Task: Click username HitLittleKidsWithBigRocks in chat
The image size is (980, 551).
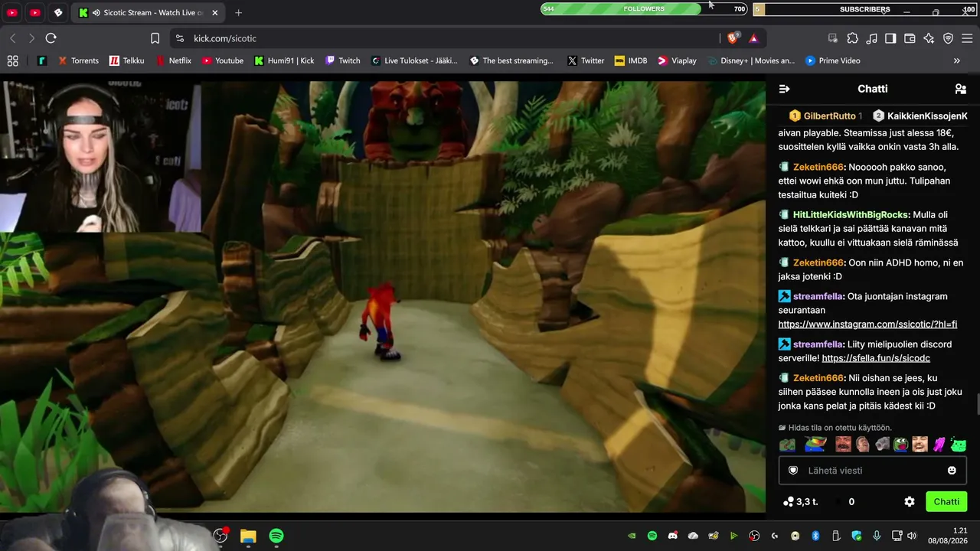Action: (851, 215)
